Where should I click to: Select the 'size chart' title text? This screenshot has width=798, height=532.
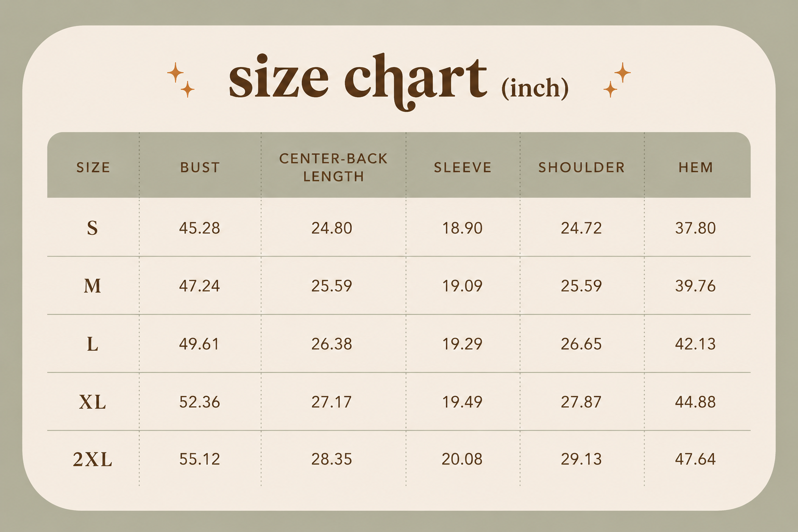point(358,81)
